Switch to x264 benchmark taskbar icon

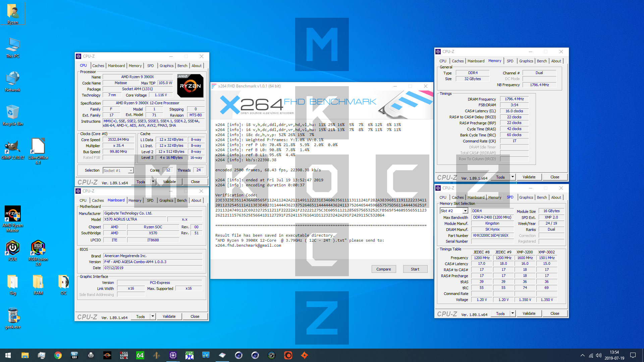(222, 355)
